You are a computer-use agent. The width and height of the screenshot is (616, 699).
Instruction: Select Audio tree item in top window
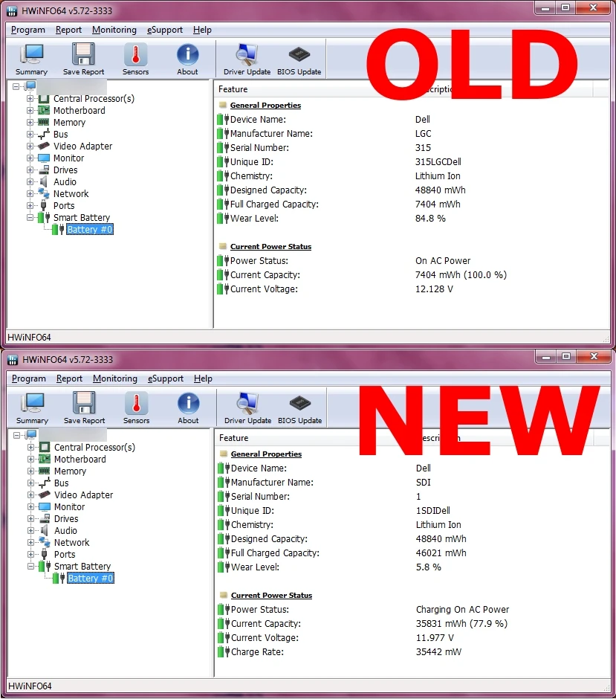click(x=65, y=182)
